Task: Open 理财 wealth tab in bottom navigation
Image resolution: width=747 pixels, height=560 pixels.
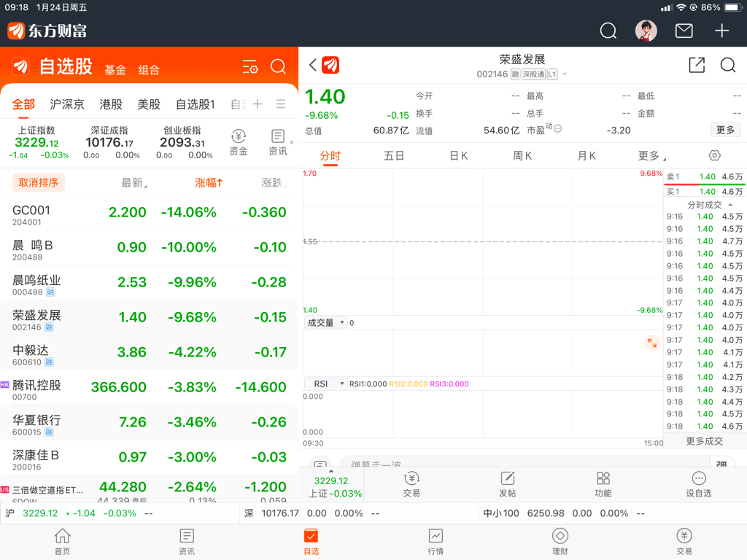Action: (x=560, y=542)
